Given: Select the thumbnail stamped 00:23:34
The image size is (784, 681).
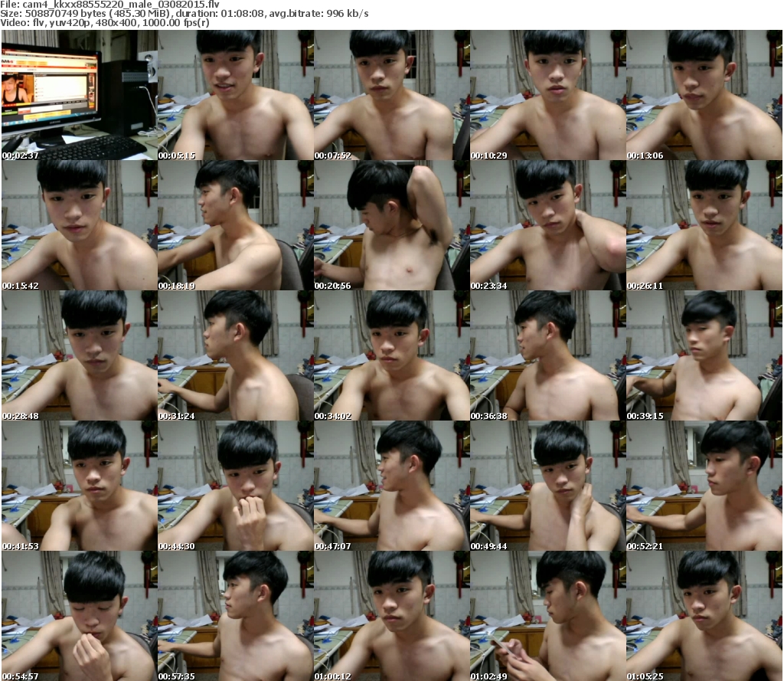Looking at the screenshot, I should tap(547, 225).
